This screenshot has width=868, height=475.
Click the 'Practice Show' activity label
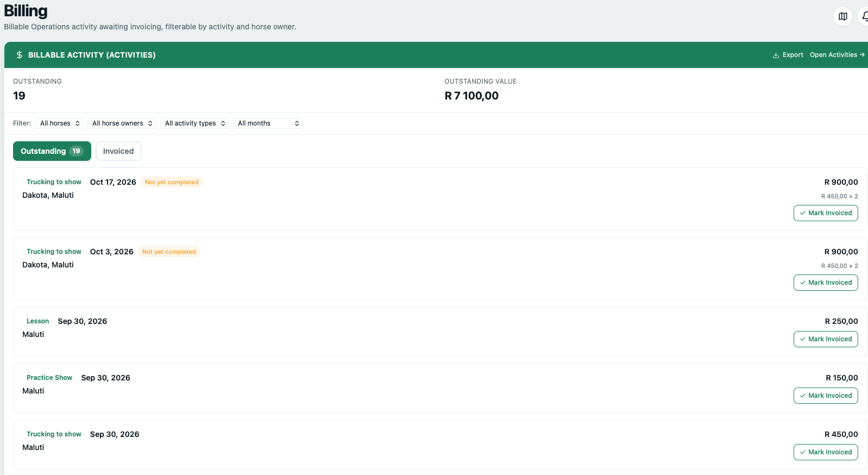[49, 378]
